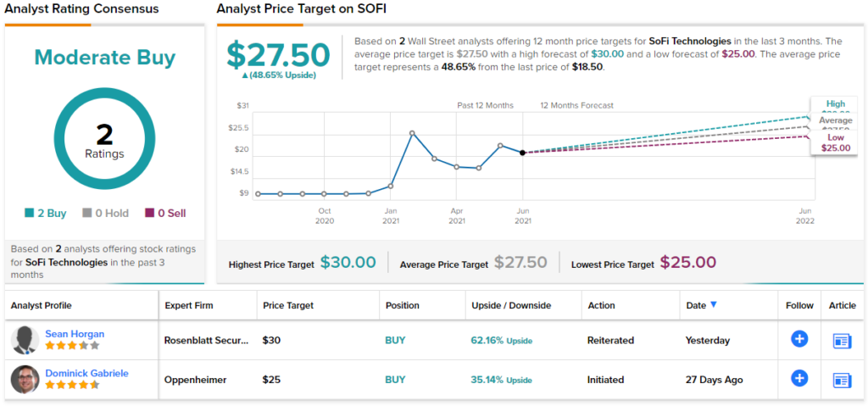868x406 pixels.
Task: Click the Price Target column header
Action: [288, 305]
